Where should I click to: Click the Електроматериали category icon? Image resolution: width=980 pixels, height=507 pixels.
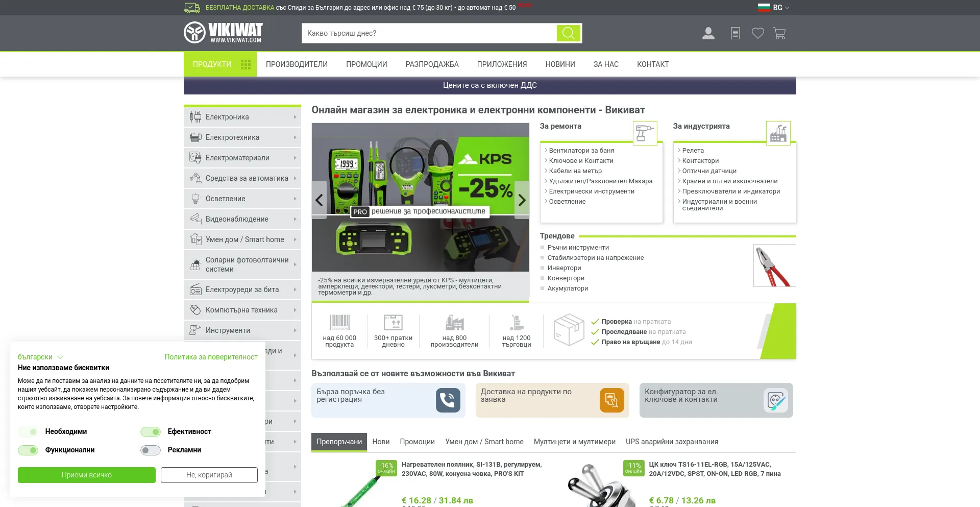click(x=195, y=158)
